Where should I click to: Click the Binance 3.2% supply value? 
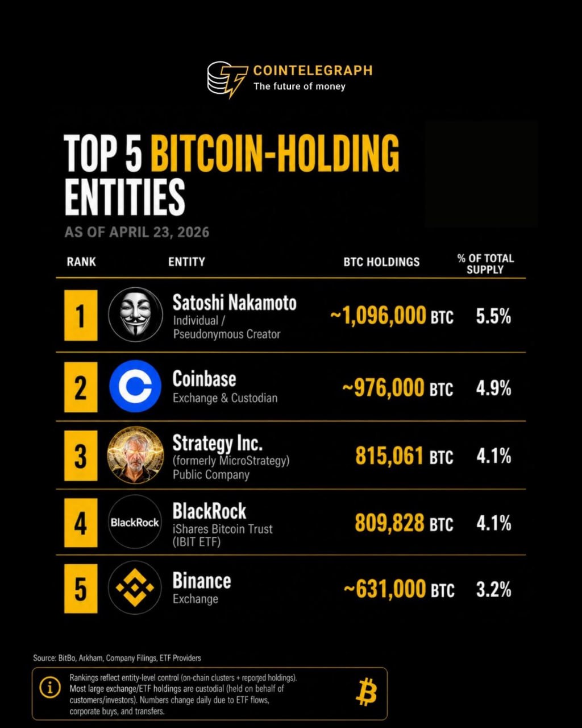(493, 590)
